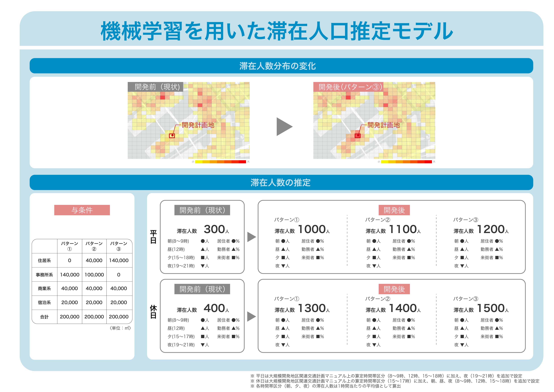This screenshot has height=392, width=554.
Task: Click the weekday gray arrow before 開発後 panel
Action: tap(251, 237)
